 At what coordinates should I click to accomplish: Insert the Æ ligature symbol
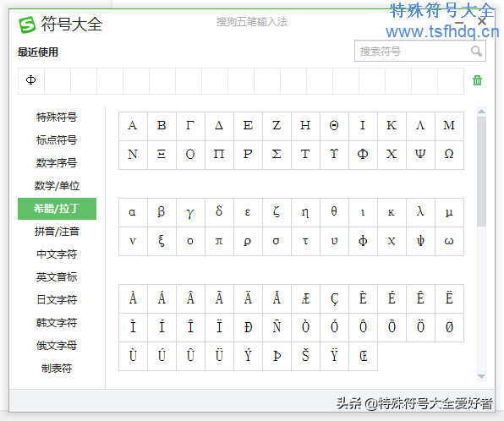coord(305,298)
